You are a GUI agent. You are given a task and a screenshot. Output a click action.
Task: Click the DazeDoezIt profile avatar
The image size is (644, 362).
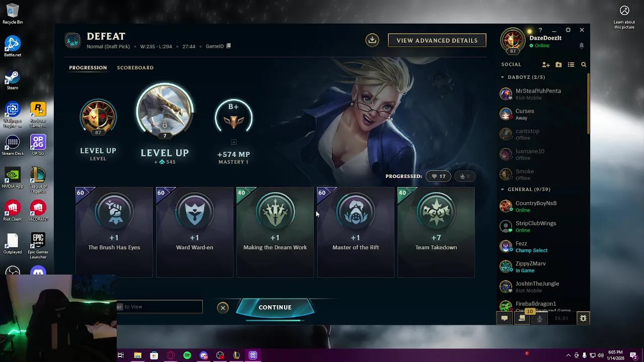click(x=513, y=40)
